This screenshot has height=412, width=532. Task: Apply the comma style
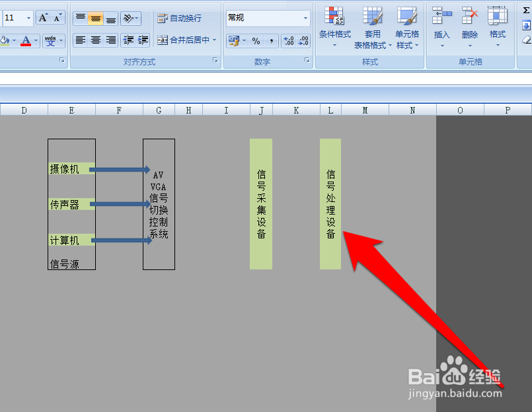271,41
